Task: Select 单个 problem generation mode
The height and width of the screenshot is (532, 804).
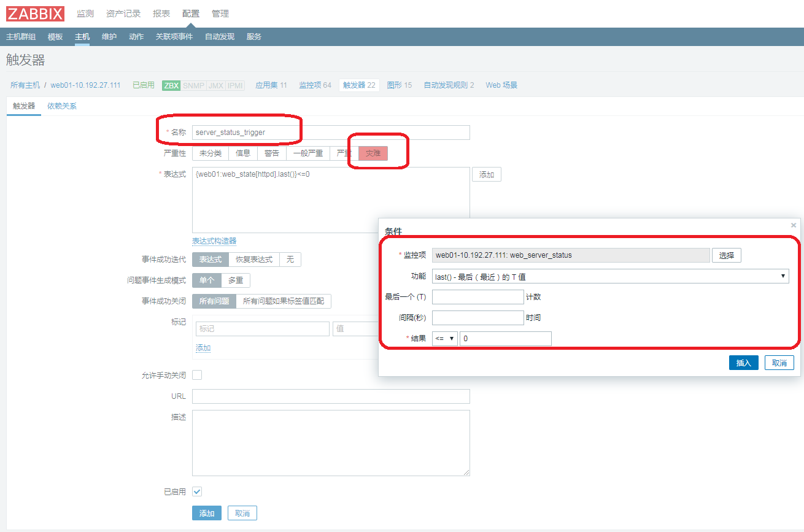Action: click(x=207, y=280)
